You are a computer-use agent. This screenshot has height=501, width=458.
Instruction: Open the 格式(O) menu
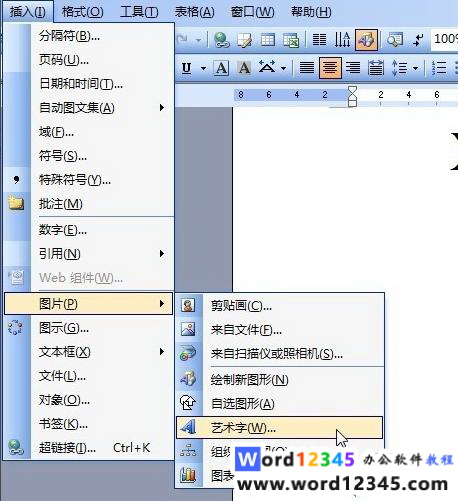click(x=82, y=12)
